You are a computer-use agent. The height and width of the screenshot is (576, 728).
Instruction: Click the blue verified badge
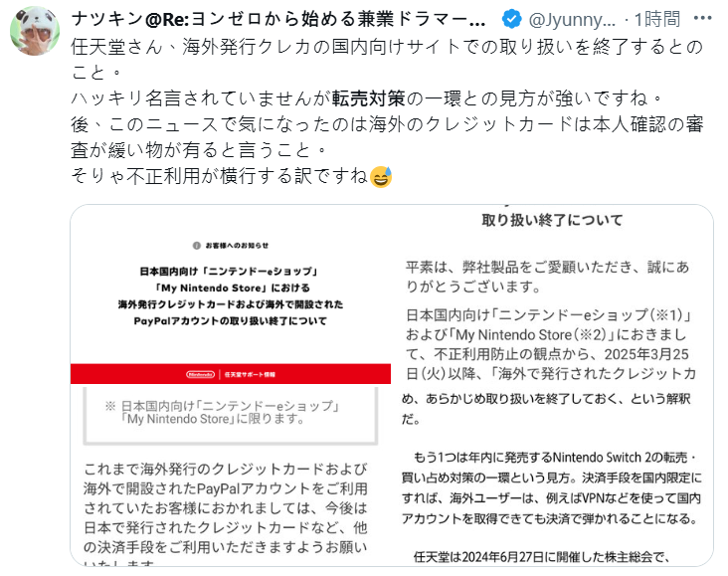tap(511, 19)
